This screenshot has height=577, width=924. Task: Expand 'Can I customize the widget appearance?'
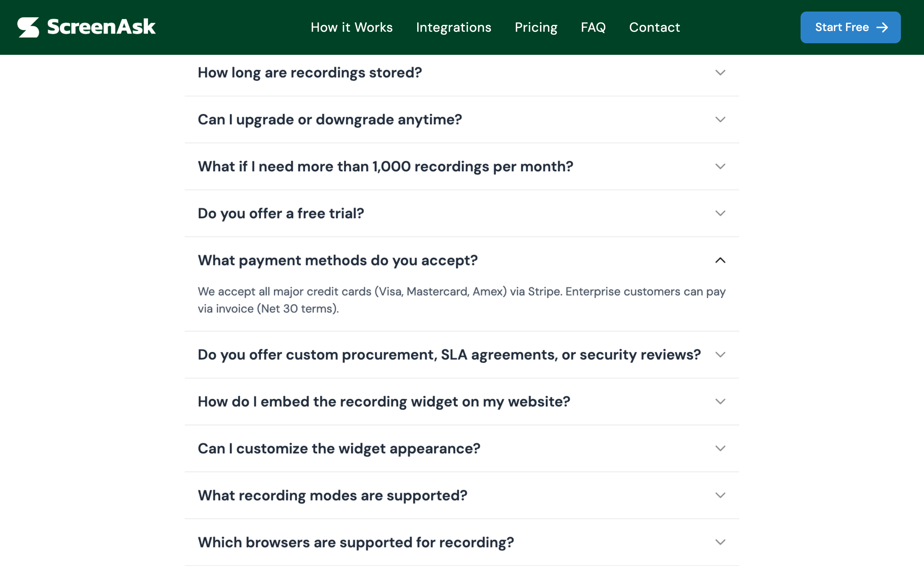point(339,449)
